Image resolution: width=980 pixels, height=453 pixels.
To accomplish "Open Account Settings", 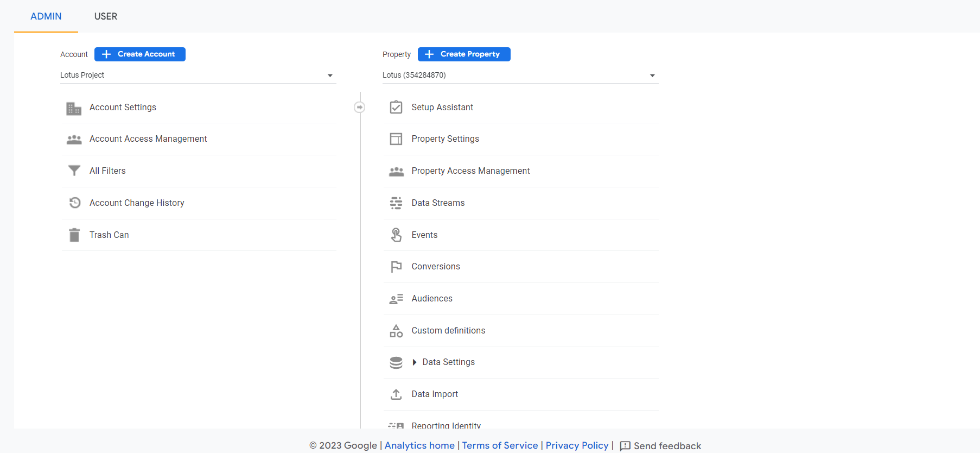I will click(123, 108).
